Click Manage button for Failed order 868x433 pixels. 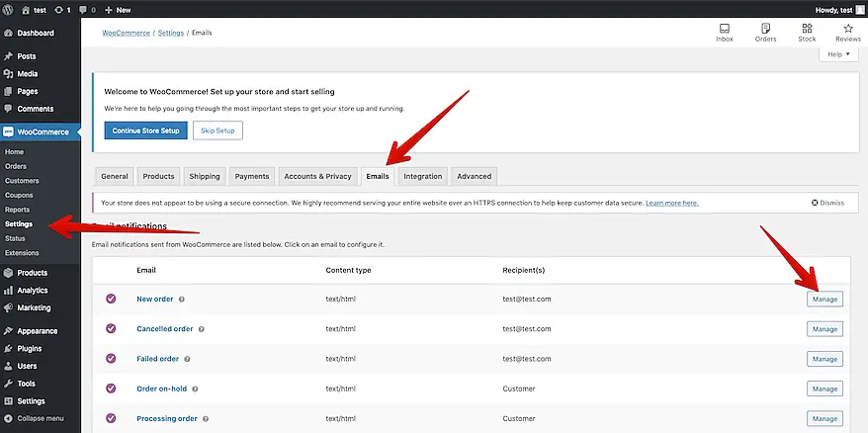pyautogui.click(x=825, y=359)
